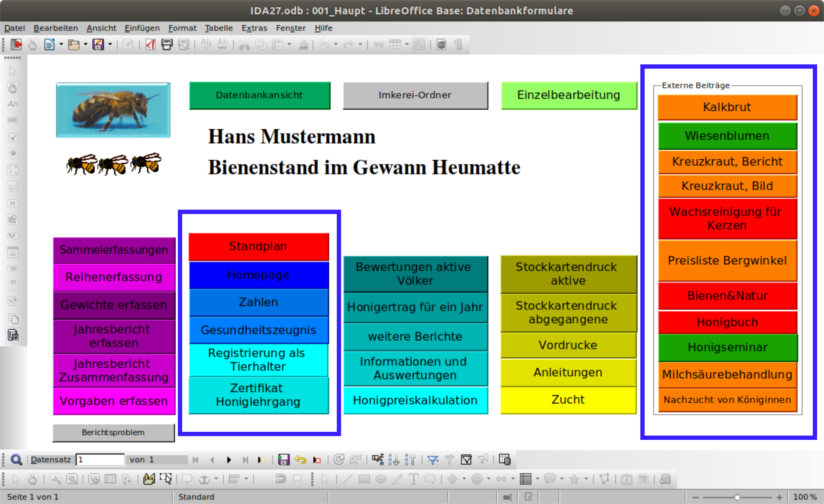Image resolution: width=824 pixels, height=504 pixels.
Task: Toggle the grid-of-four-squares icon in main toolbar
Action: coord(419,44)
